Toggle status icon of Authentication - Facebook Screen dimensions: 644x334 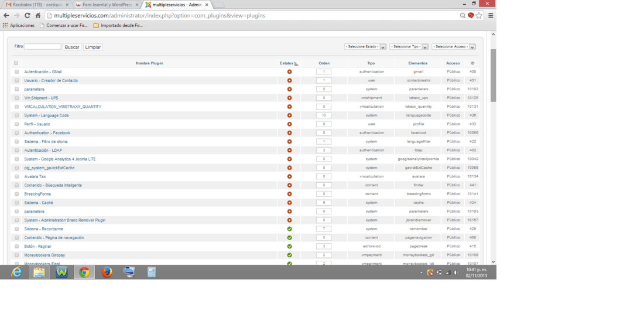pos(290,133)
